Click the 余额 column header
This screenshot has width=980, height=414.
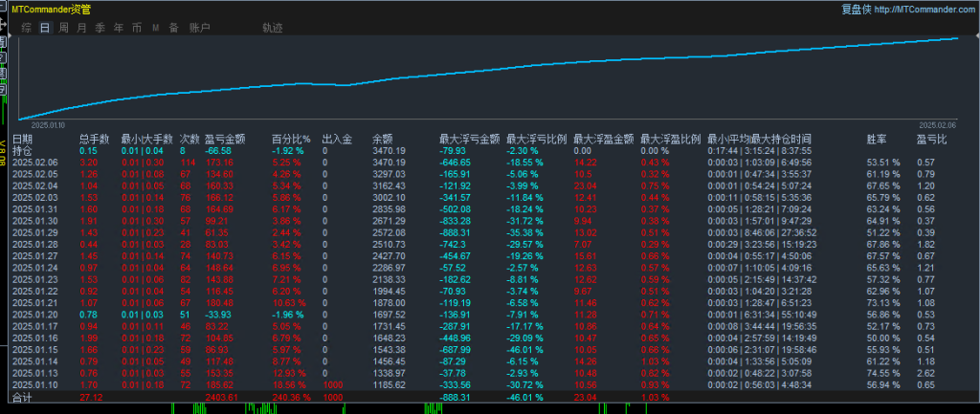point(383,140)
